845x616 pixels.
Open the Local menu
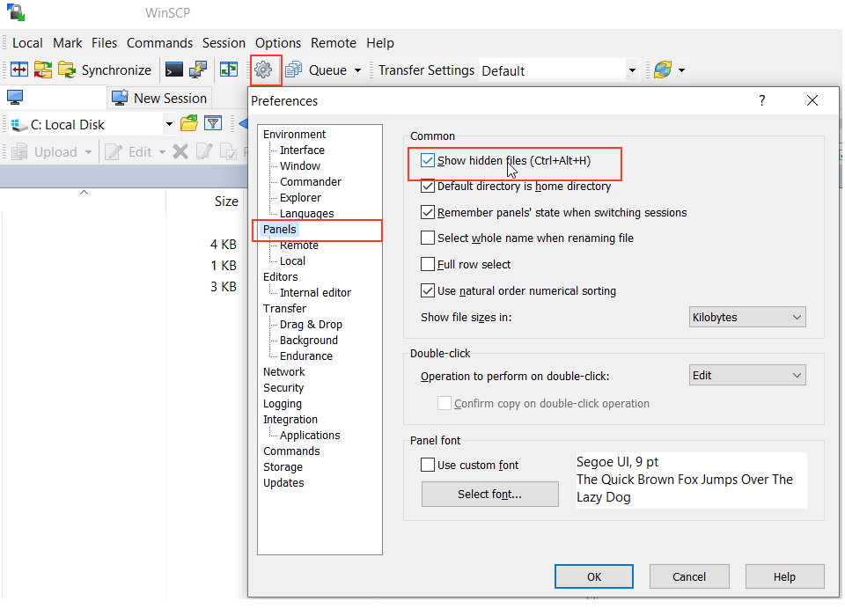tap(27, 43)
